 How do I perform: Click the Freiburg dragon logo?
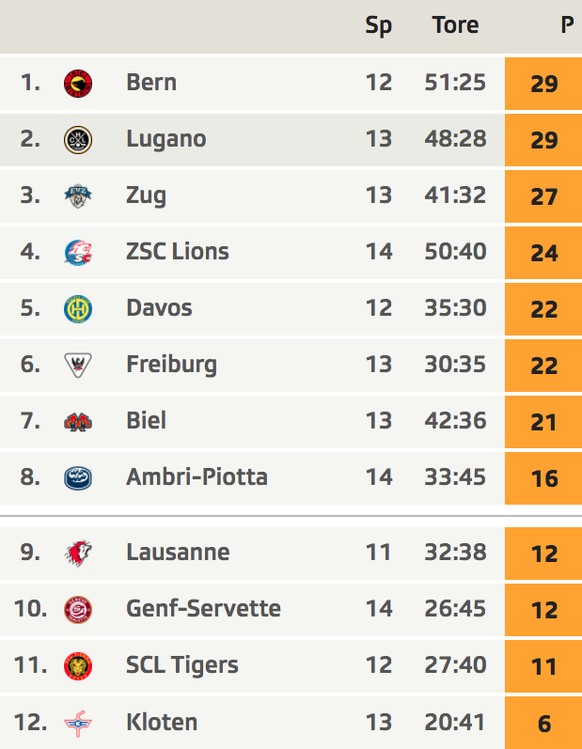(x=78, y=365)
